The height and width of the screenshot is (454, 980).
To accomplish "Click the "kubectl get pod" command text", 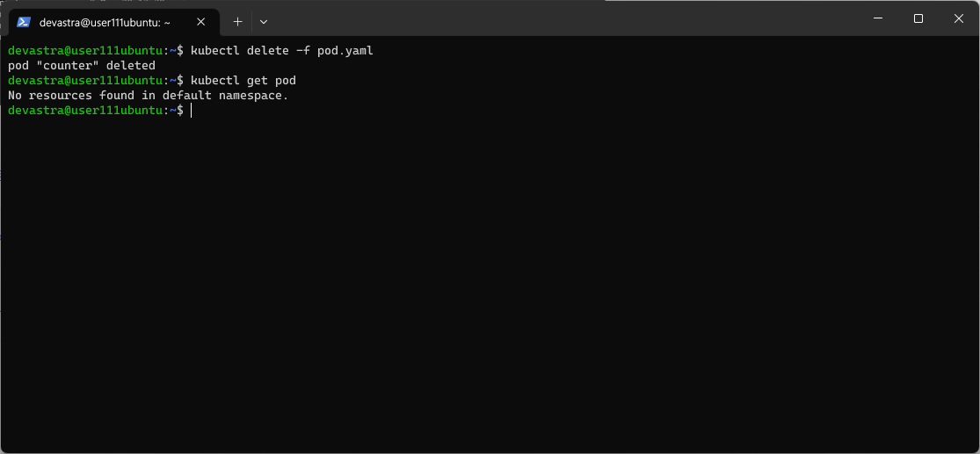I will pos(243,81).
